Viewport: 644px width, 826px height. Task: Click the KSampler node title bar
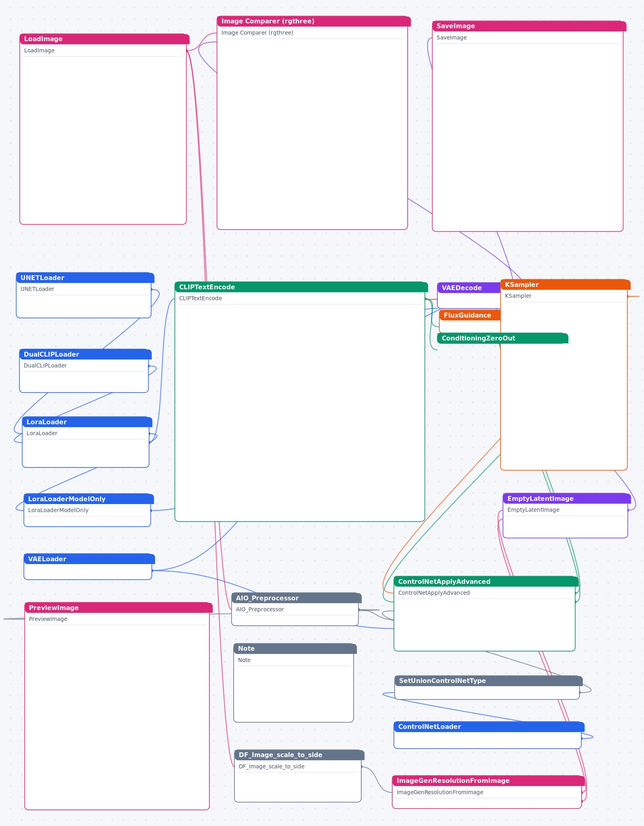pos(565,285)
